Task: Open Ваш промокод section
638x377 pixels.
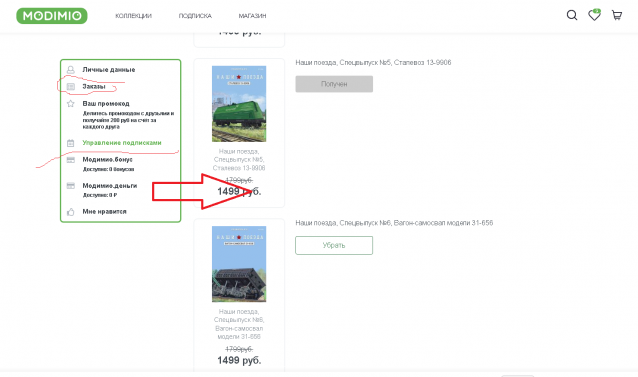Action: coord(106,104)
